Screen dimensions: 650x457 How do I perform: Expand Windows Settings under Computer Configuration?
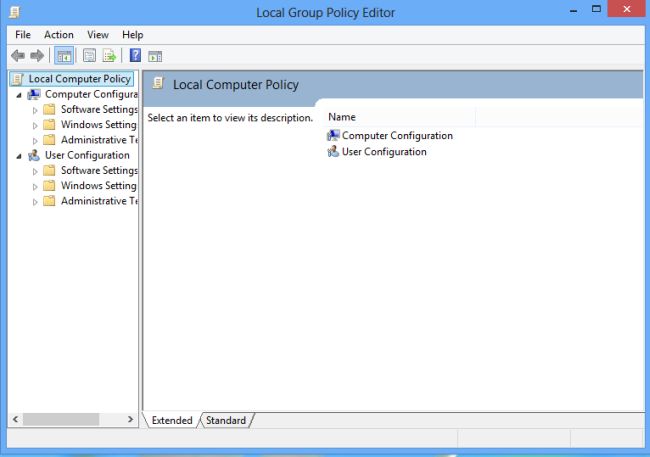click(35, 125)
